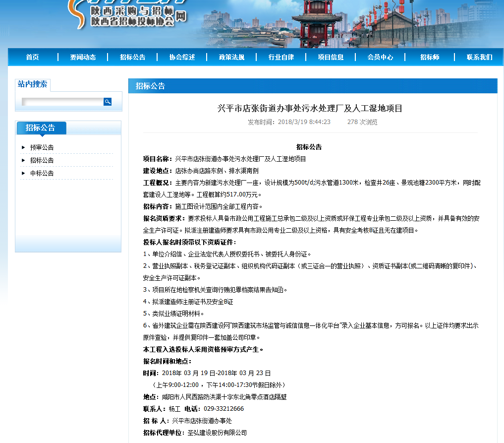Select 行业自律 in the navigation bar

[x=281, y=57]
